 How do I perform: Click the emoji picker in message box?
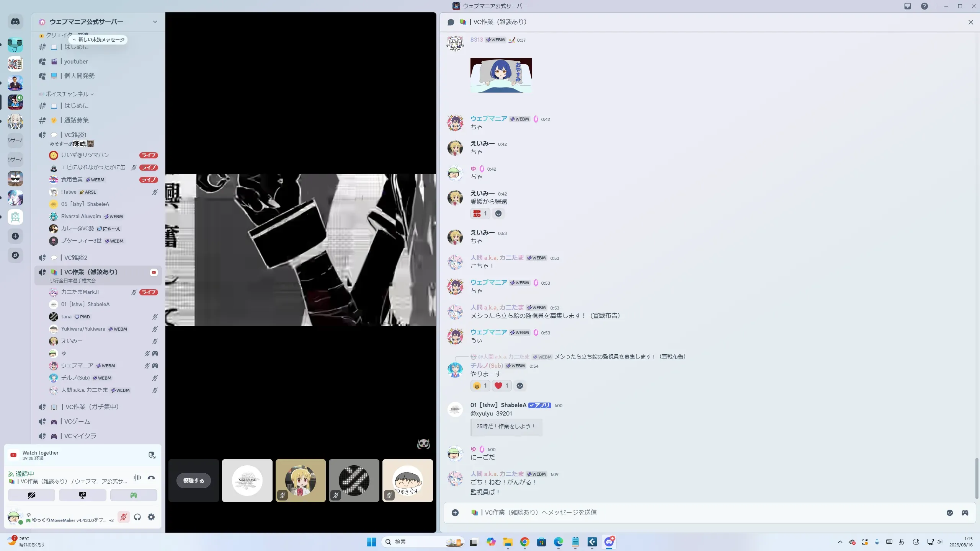(950, 513)
